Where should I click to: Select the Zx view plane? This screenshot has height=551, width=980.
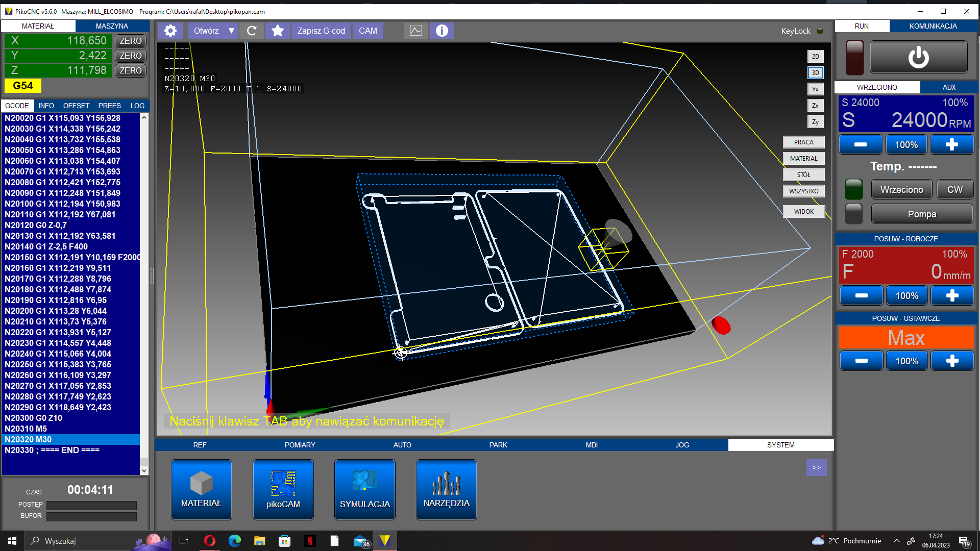click(x=815, y=105)
